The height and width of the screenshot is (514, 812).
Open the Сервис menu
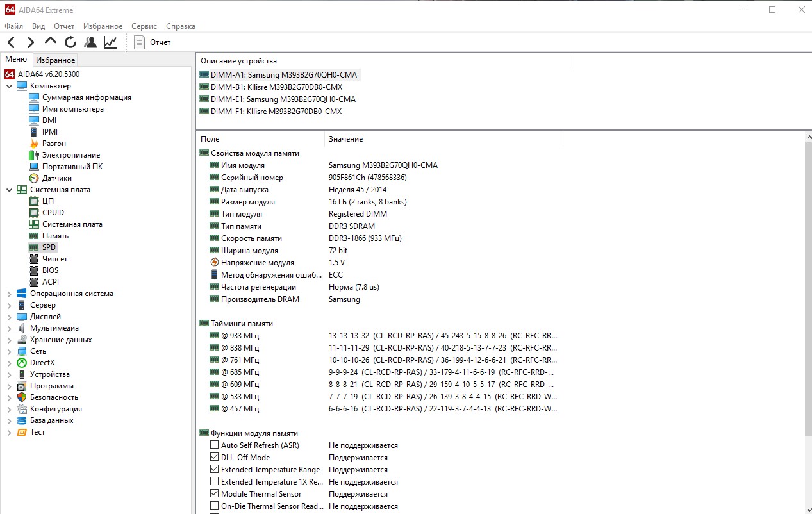click(x=144, y=26)
